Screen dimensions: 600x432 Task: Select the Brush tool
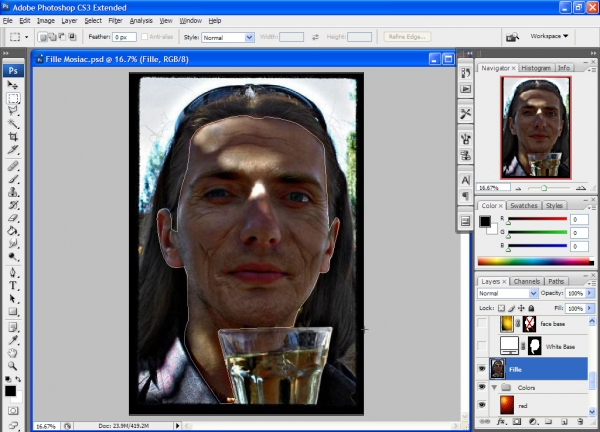(13, 179)
